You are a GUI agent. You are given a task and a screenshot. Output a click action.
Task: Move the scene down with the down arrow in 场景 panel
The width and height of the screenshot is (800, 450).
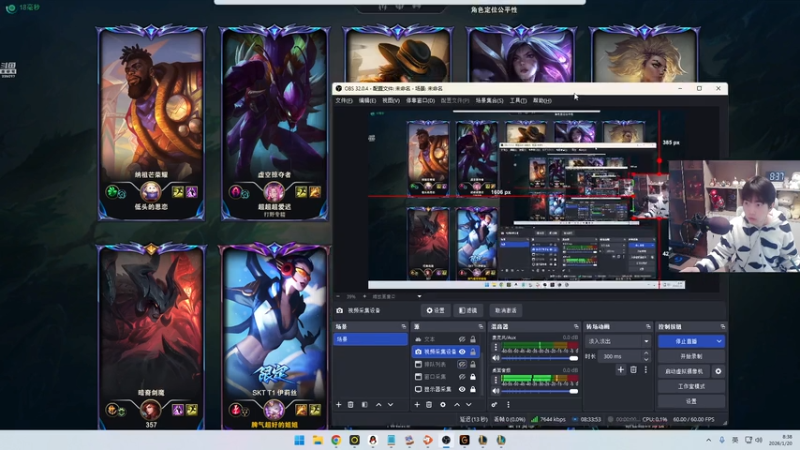coord(391,405)
